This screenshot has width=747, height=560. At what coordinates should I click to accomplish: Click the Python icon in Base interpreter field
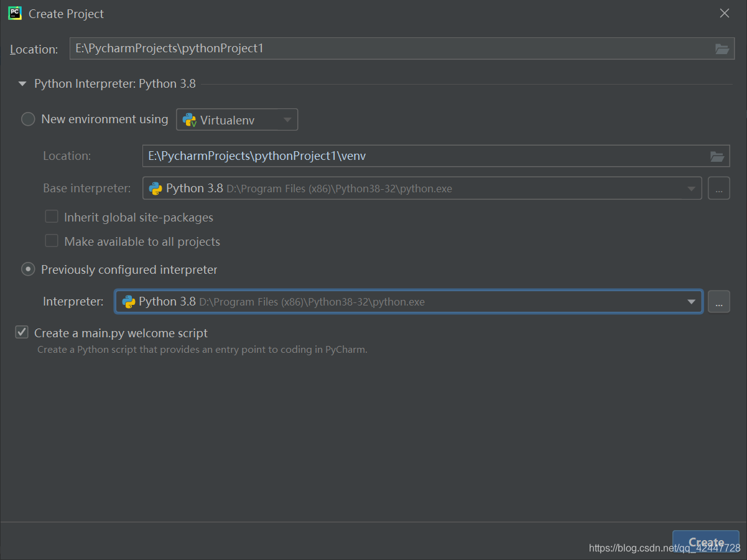[155, 189]
